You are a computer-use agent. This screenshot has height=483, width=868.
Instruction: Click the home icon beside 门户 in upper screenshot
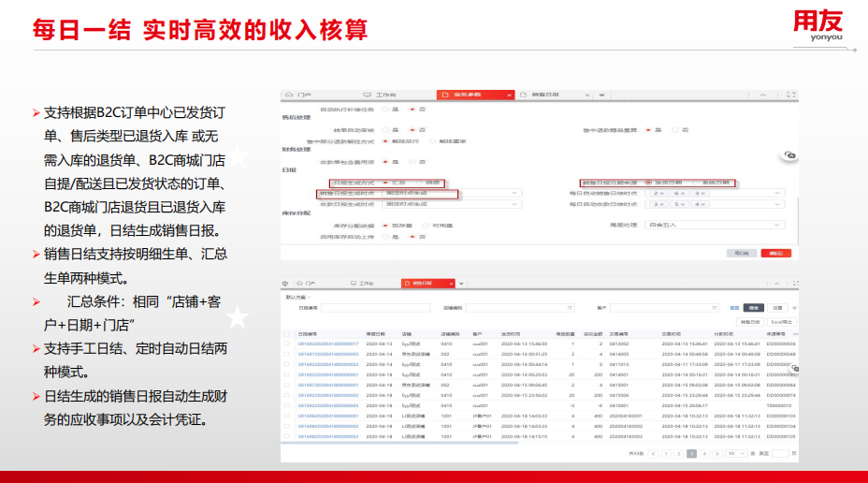click(x=289, y=95)
